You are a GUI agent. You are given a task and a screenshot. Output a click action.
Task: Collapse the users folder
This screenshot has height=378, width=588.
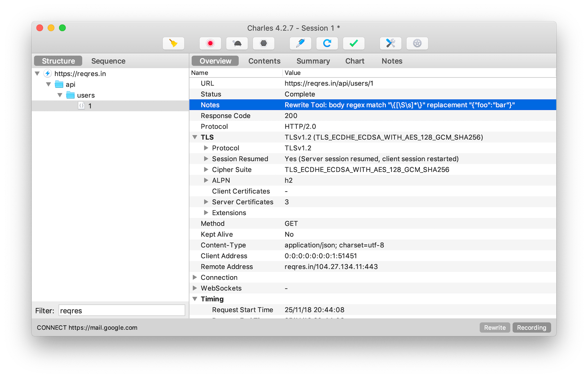tap(60, 95)
